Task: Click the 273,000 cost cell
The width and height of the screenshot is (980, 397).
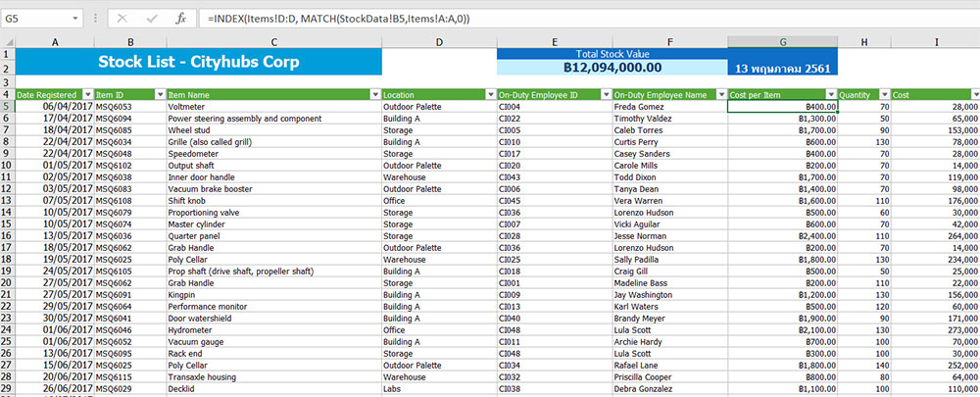Action: [x=936, y=329]
